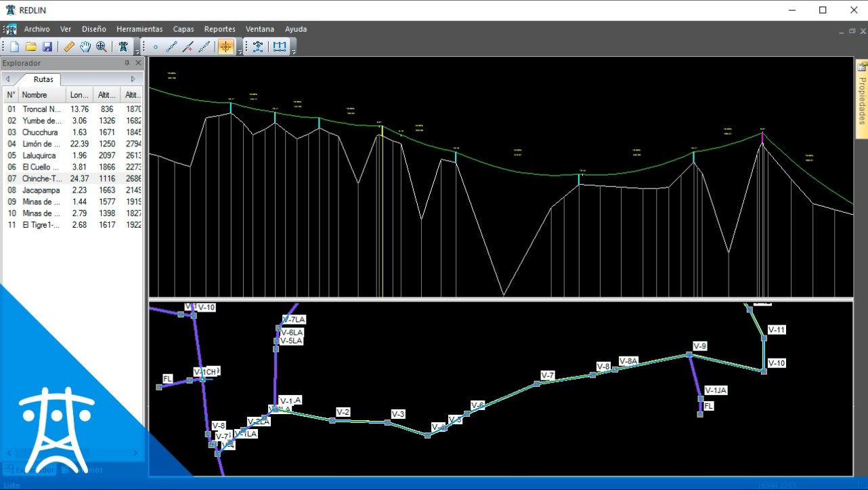The image size is (868, 490).
Task: Create a new file with the blank page icon
Action: pos(14,47)
